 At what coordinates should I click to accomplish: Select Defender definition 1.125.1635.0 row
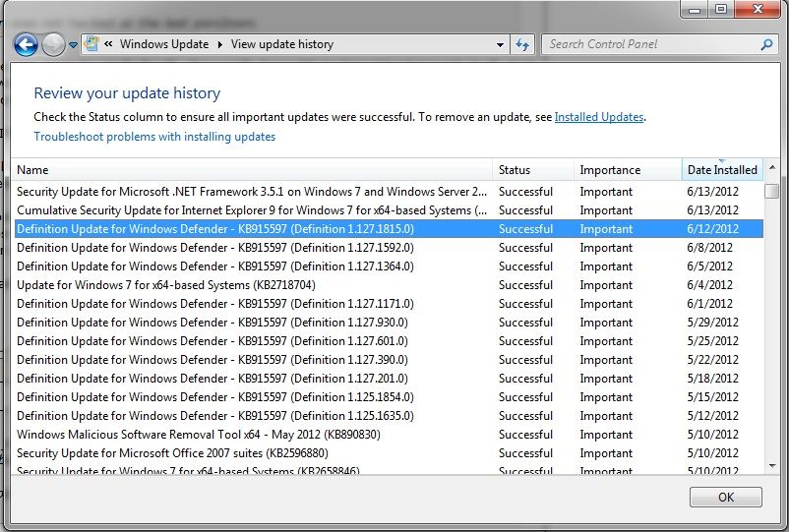coord(389,416)
